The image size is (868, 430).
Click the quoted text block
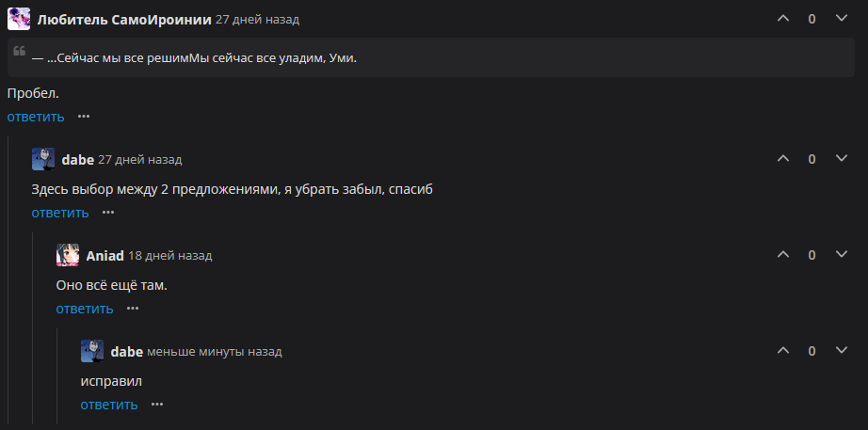point(430,57)
